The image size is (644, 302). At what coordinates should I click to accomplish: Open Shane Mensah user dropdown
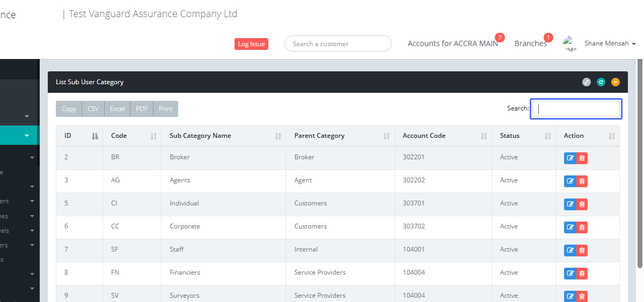(610, 43)
